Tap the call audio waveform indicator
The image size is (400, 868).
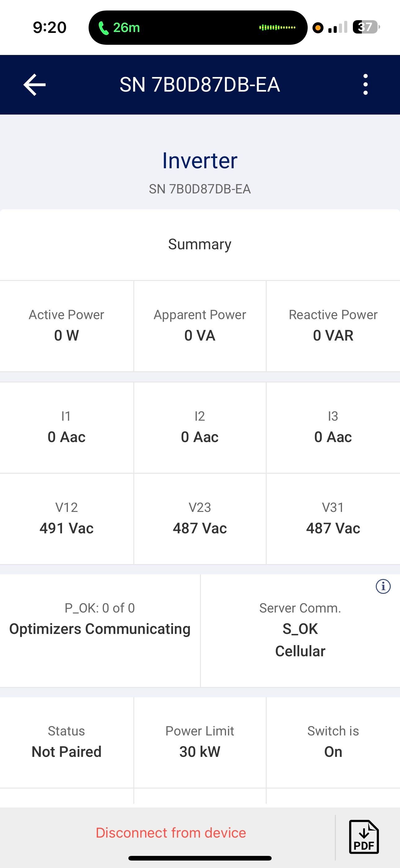pos(277,28)
